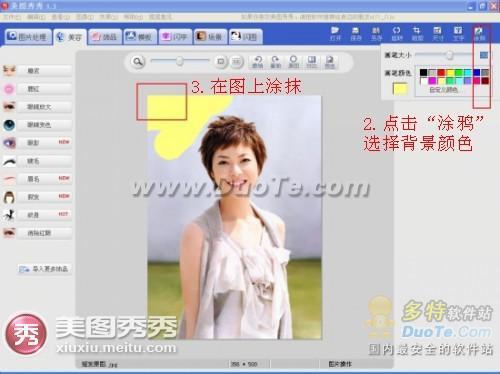Adjust the canvas zoom slider handle
Screen dimensions: 500x374
[x=180, y=61]
